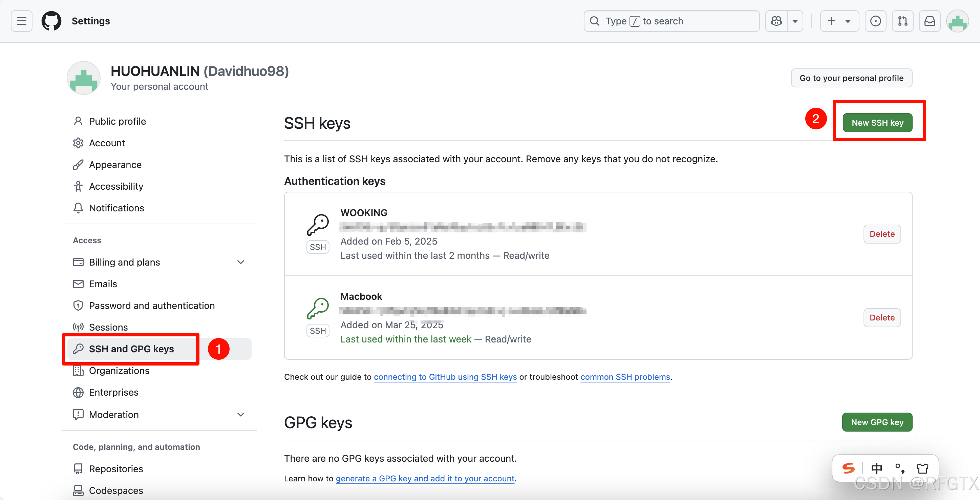980x500 pixels.
Task: Toggle the punctuation mode in input bar
Action: click(x=900, y=468)
